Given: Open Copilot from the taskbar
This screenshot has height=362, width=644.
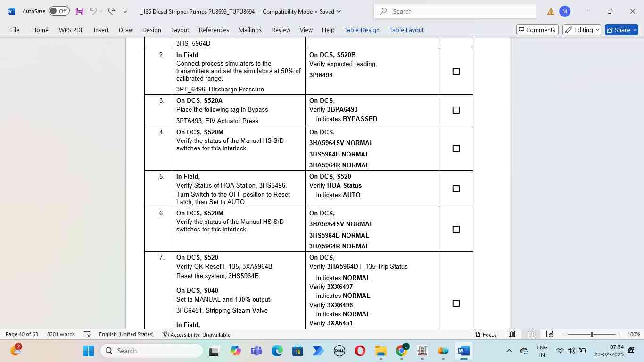Looking at the screenshot, I should tap(235, 351).
